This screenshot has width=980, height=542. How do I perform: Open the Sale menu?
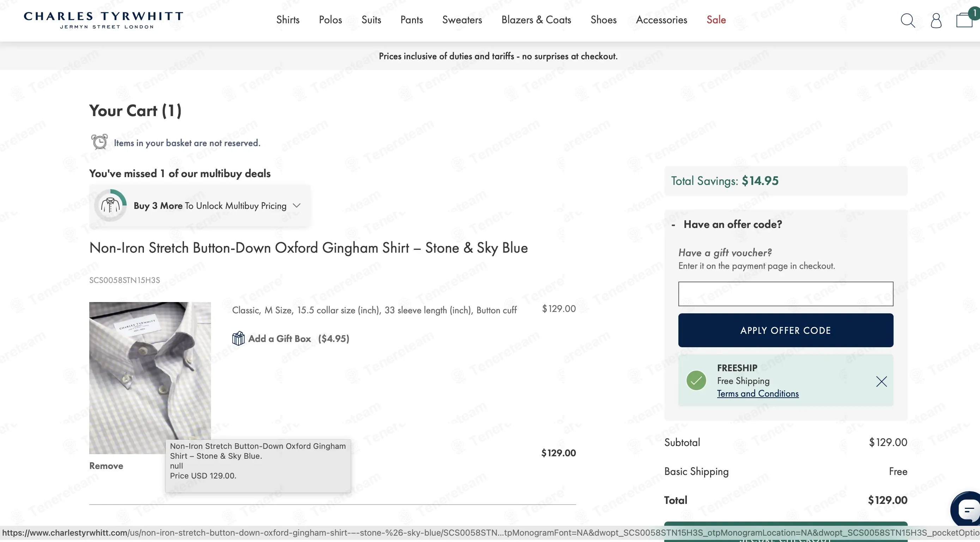click(x=716, y=20)
